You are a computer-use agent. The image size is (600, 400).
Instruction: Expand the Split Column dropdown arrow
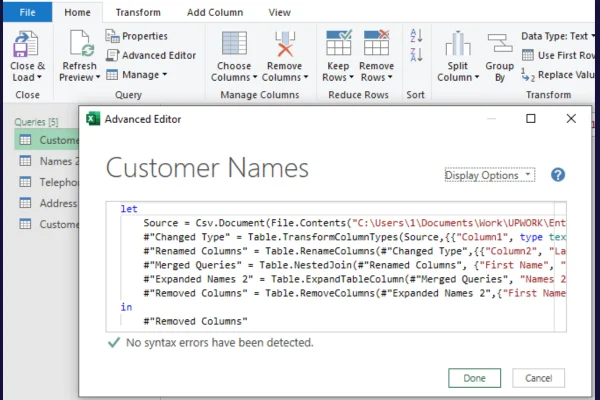477,77
